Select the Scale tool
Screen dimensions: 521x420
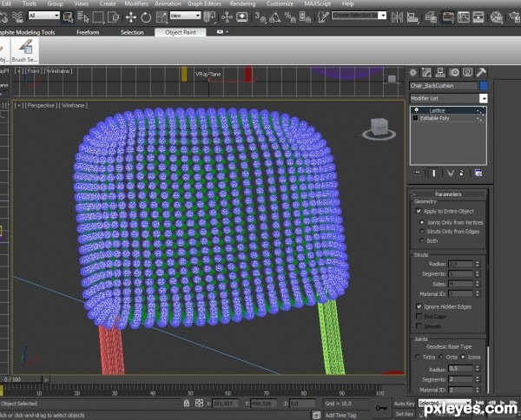[162, 17]
